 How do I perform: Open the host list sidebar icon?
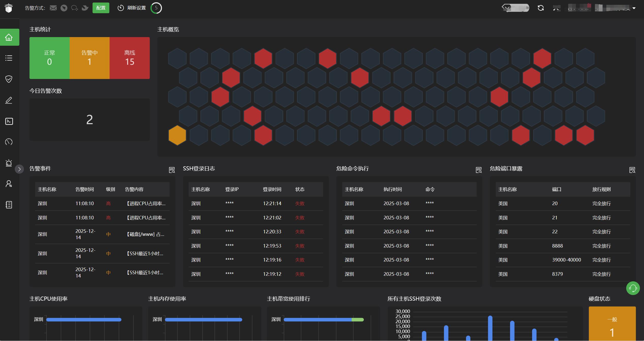pyautogui.click(x=9, y=58)
